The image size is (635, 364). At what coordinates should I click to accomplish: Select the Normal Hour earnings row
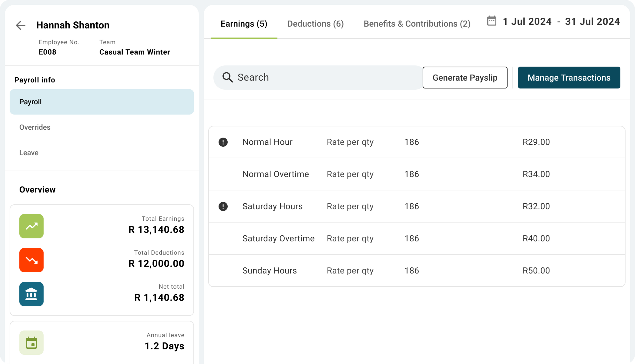coord(417,142)
